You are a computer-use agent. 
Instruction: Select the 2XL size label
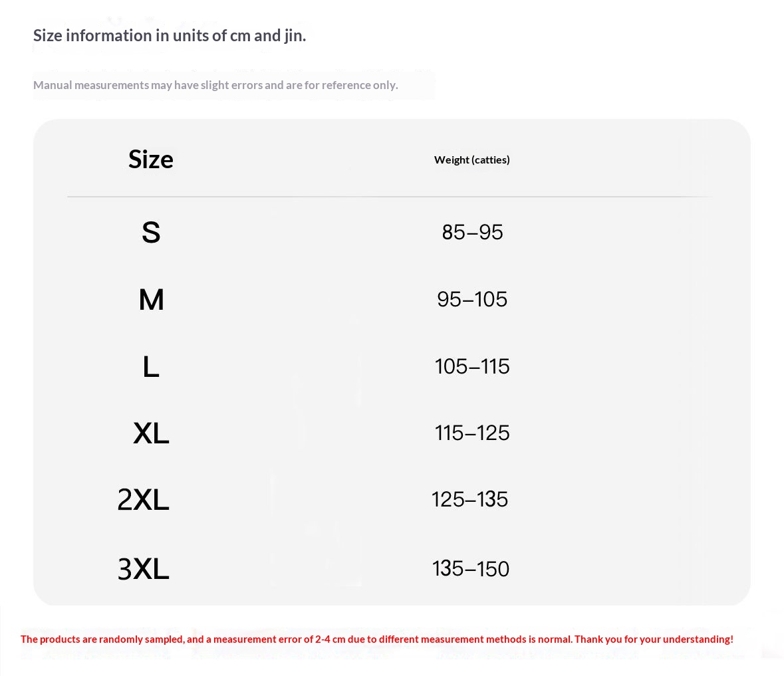tap(143, 500)
